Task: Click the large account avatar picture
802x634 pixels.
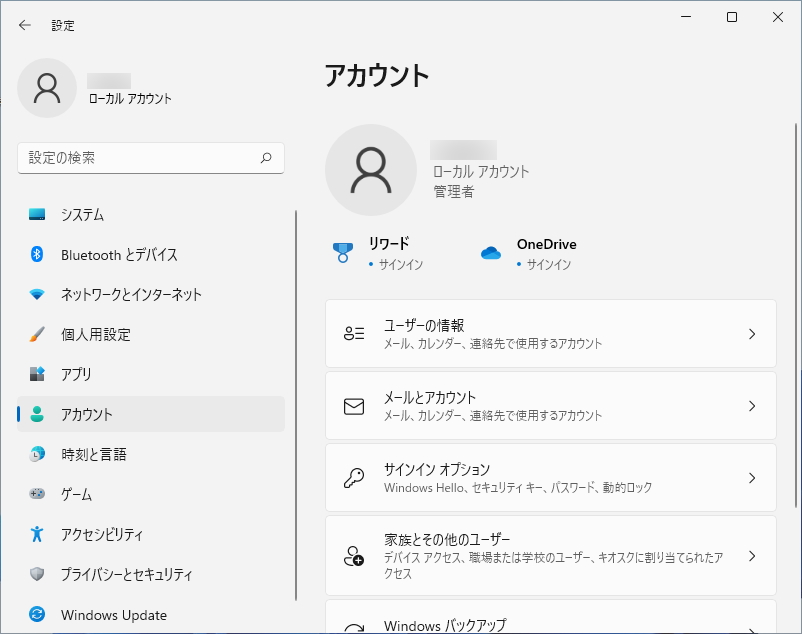Action: [371, 170]
